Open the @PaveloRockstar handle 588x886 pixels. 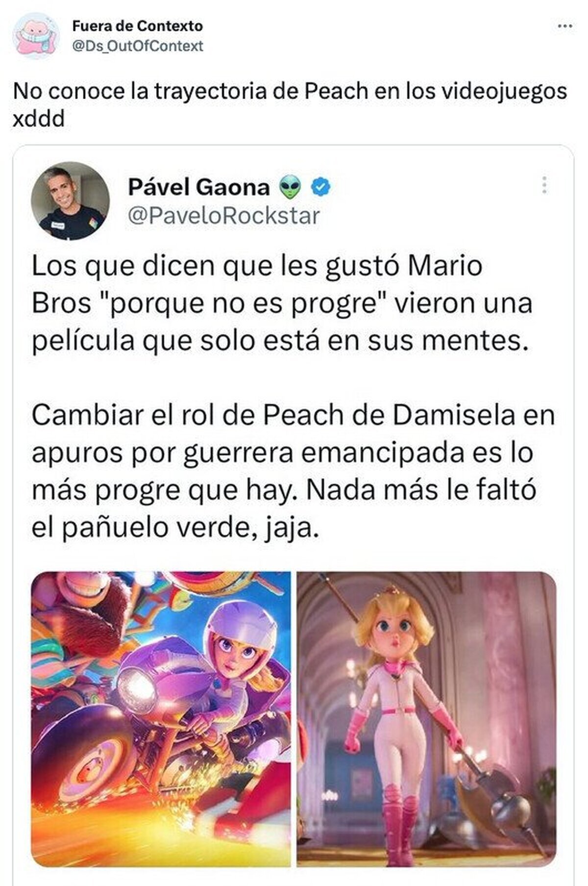point(224,216)
